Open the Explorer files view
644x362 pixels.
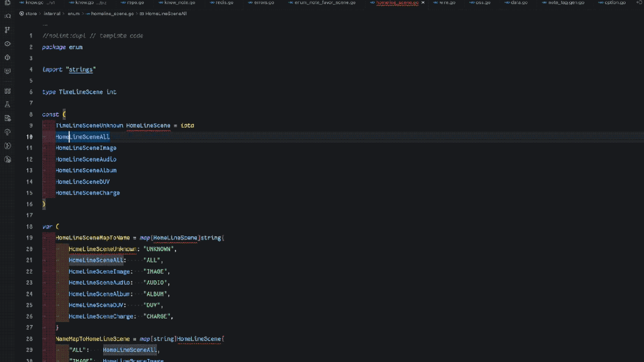click(x=7, y=3)
